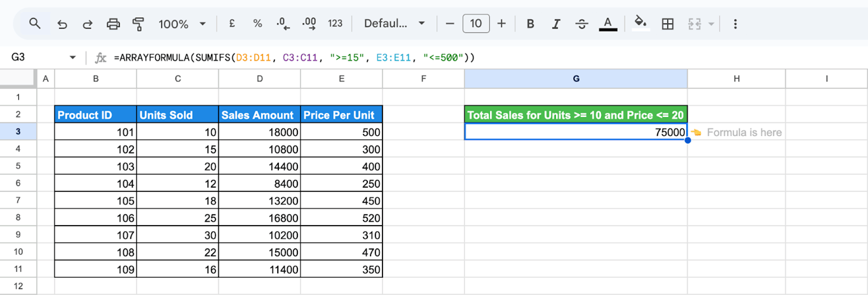Click the cell with Product ID 101

pos(95,132)
